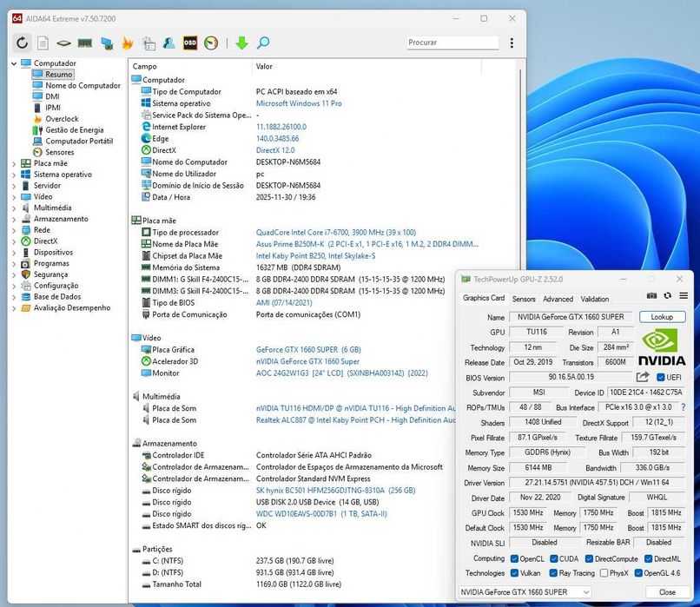Open the AIDA64 three-dot options menu
The image size is (700, 607).
click(512, 43)
